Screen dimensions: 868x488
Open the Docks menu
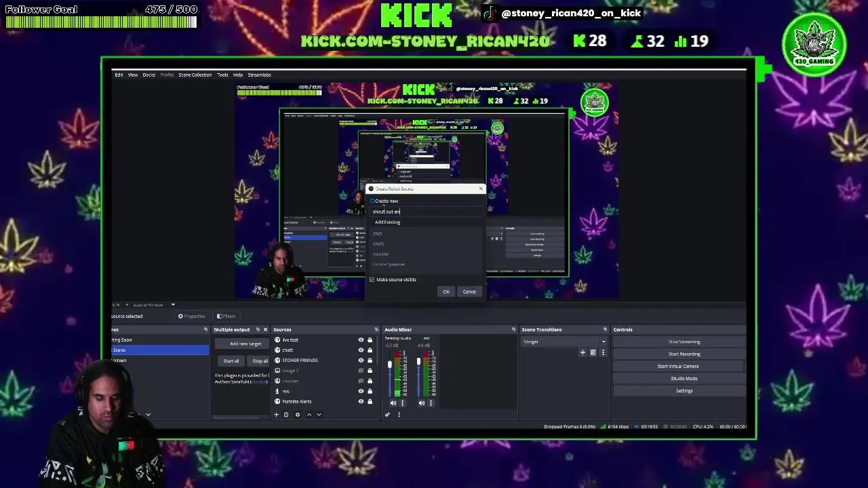[149, 75]
